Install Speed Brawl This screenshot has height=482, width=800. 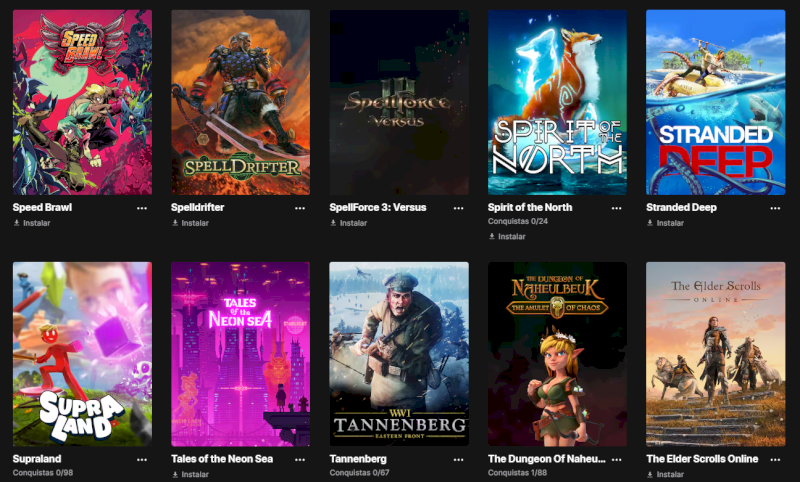coord(32,223)
